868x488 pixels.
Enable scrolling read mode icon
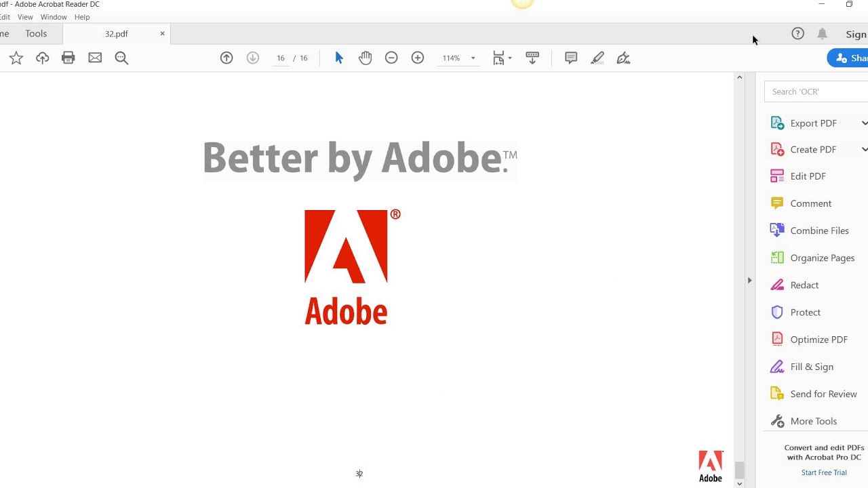[532, 58]
